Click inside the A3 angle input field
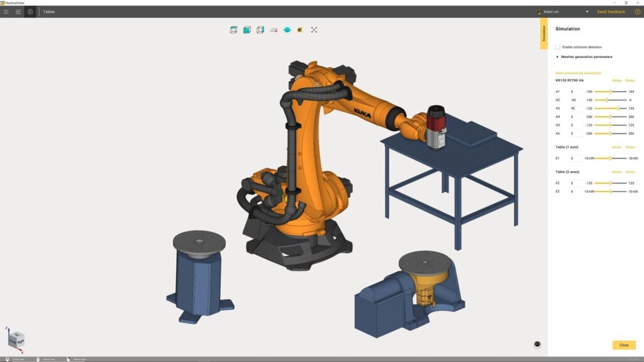The height and width of the screenshot is (362, 644). [x=575, y=108]
